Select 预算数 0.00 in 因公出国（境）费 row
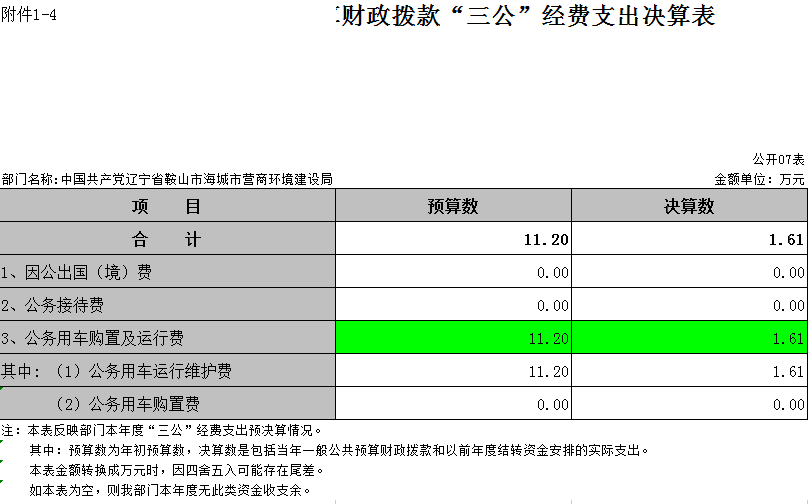The image size is (808, 504). [x=453, y=272]
